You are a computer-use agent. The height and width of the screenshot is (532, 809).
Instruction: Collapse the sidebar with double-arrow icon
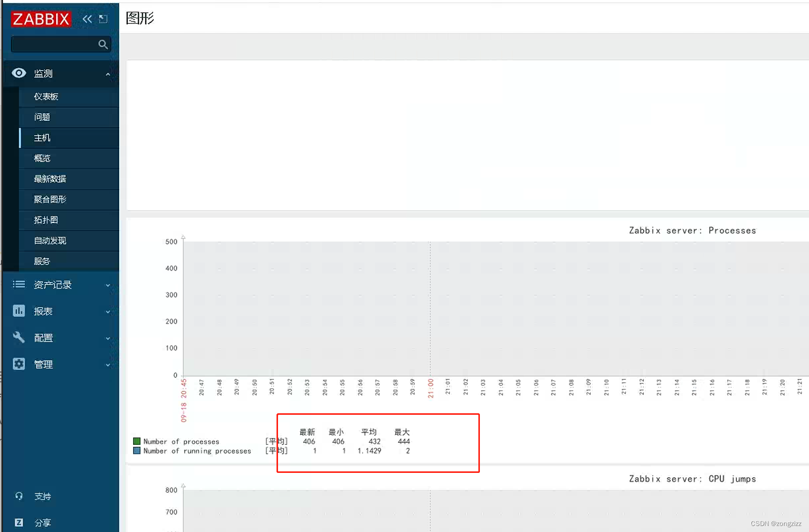click(x=87, y=19)
